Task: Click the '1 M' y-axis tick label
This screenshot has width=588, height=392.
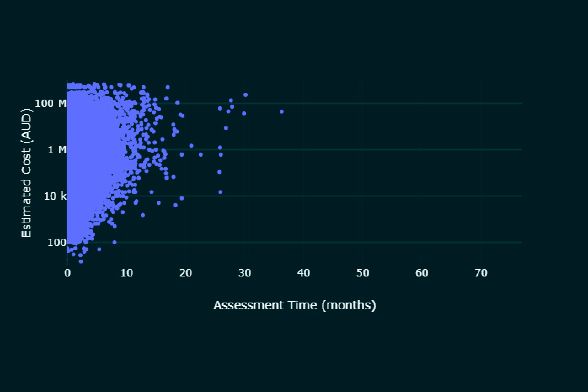Action: (x=57, y=150)
